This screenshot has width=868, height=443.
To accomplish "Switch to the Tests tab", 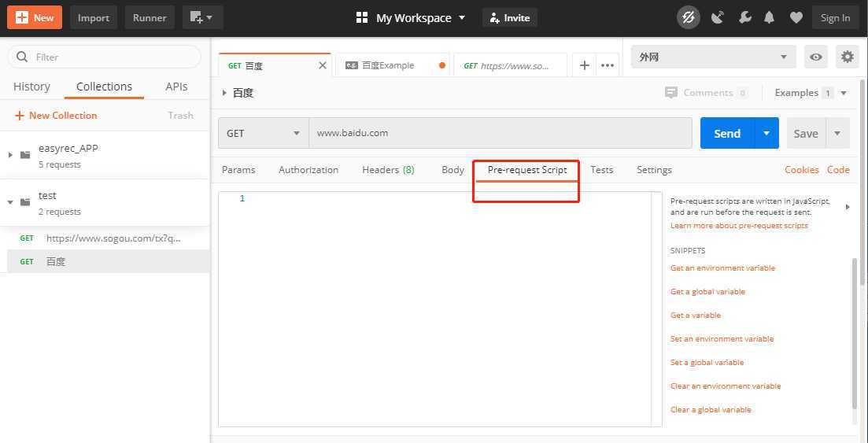I will coord(601,170).
